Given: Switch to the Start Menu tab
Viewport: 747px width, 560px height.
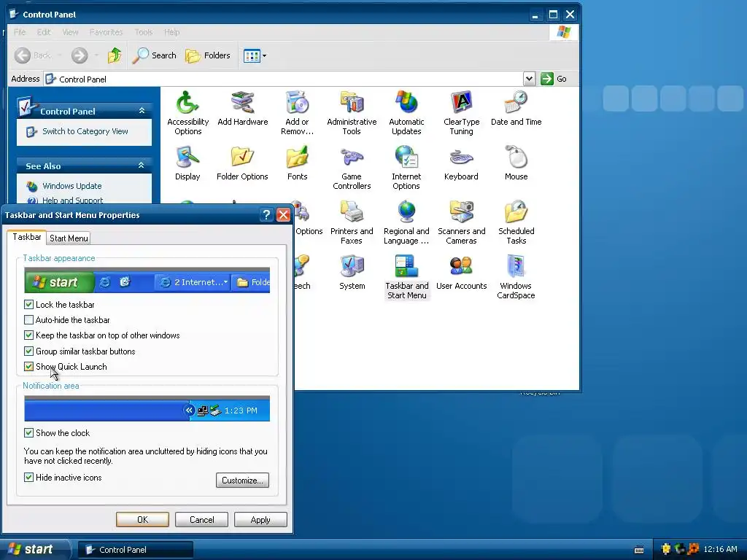Looking at the screenshot, I should pyautogui.click(x=69, y=238).
